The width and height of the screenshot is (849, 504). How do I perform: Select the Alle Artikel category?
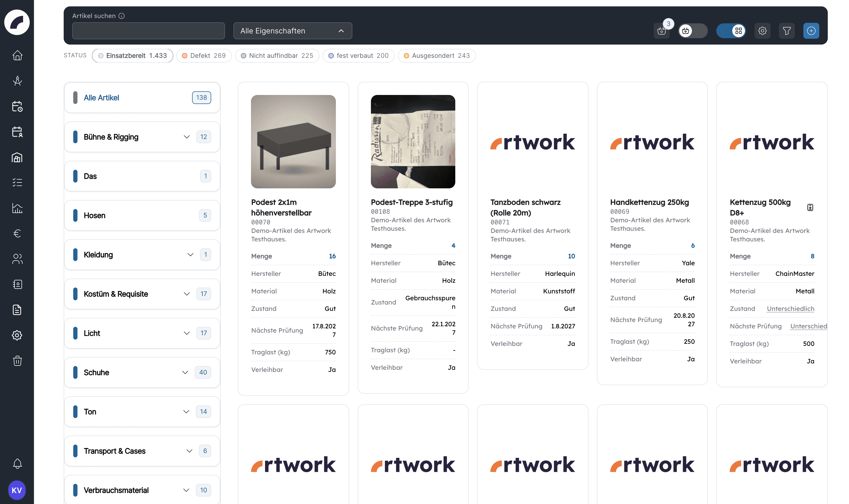[142, 98]
